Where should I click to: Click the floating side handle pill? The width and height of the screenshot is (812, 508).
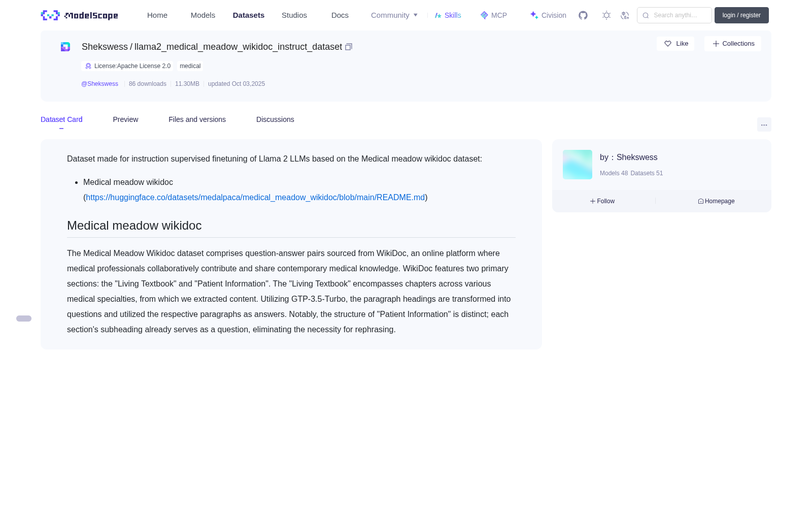pos(24,319)
